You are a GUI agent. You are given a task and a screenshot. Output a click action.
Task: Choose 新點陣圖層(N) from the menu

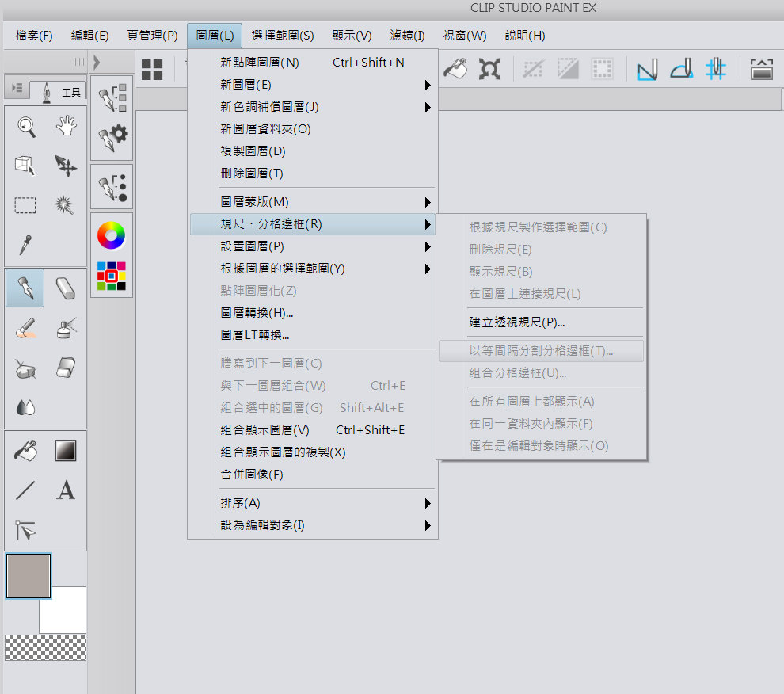click(x=314, y=63)
